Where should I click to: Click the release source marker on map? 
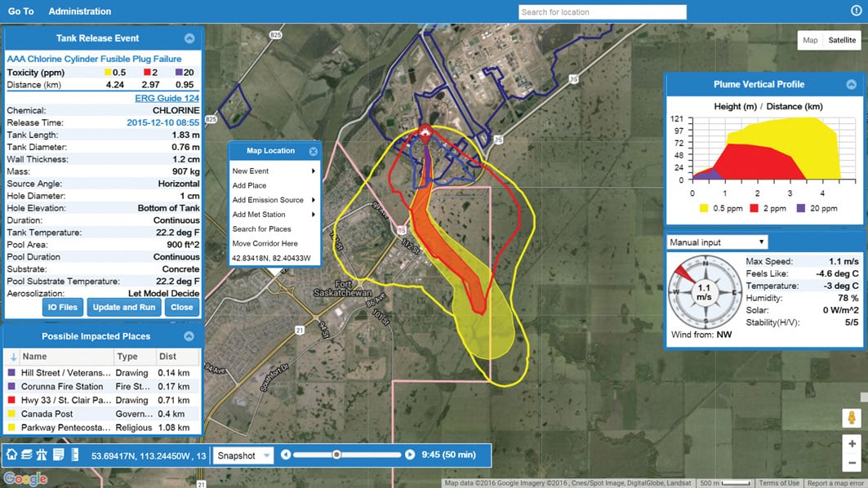point(425,133)
